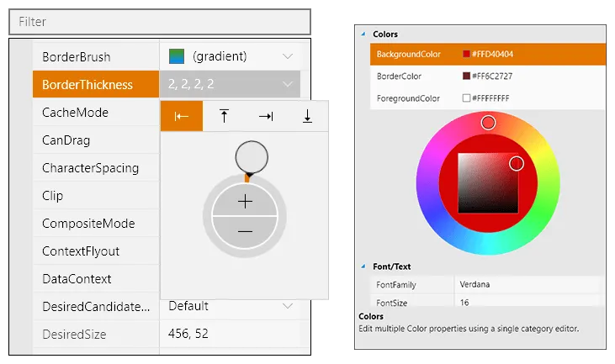Image resolution: width=615 pixels, height=364 pixels.
Task: Select the right border thickness icon
Action: click(266, 116)
